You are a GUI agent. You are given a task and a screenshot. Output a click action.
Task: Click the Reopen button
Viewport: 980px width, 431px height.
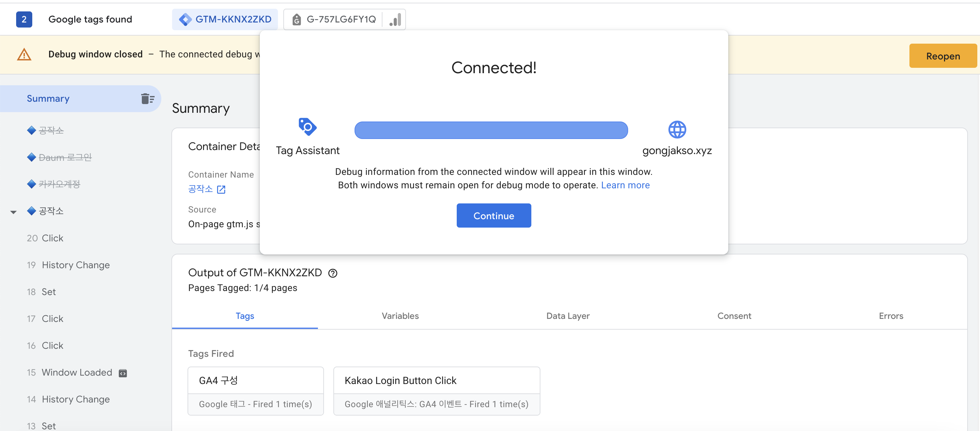942,56
